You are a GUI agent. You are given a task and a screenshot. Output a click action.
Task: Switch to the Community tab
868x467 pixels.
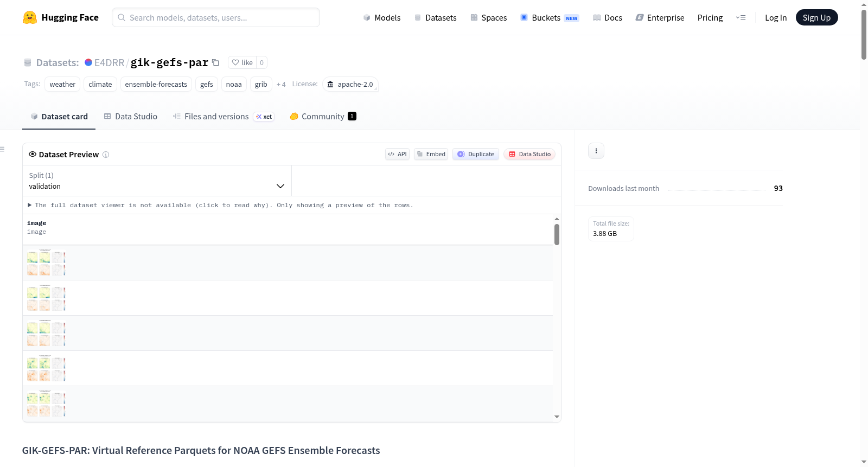pos(323,116)
